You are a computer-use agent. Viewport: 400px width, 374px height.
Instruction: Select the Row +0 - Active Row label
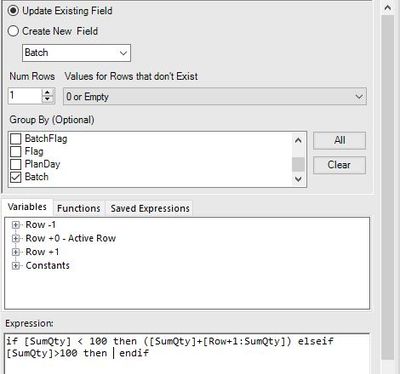click(71, 238)
